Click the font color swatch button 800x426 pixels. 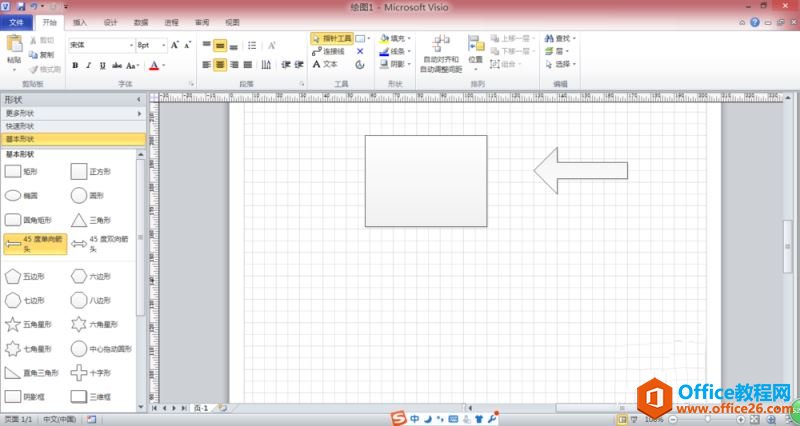153,66
